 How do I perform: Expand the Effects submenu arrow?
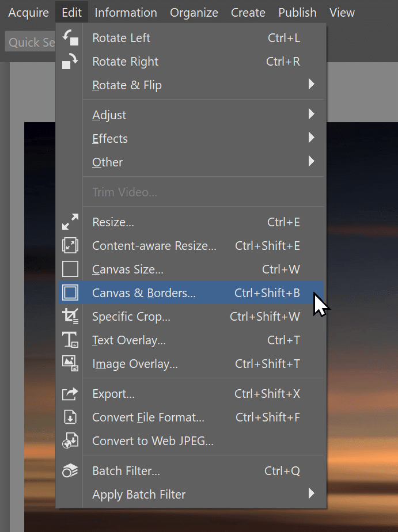click(x=311, y=138)
